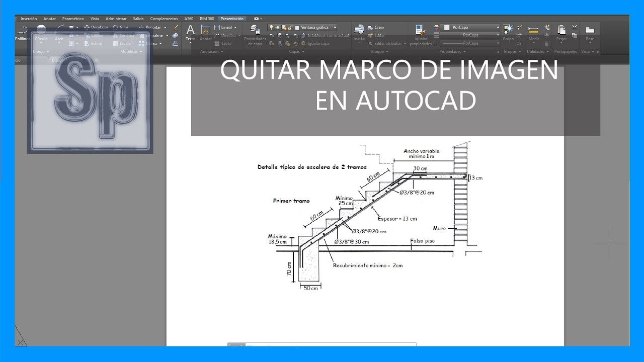Toggle layer lock padlock icon
This screenshot has height=362, width=644.
click(290, 27)
